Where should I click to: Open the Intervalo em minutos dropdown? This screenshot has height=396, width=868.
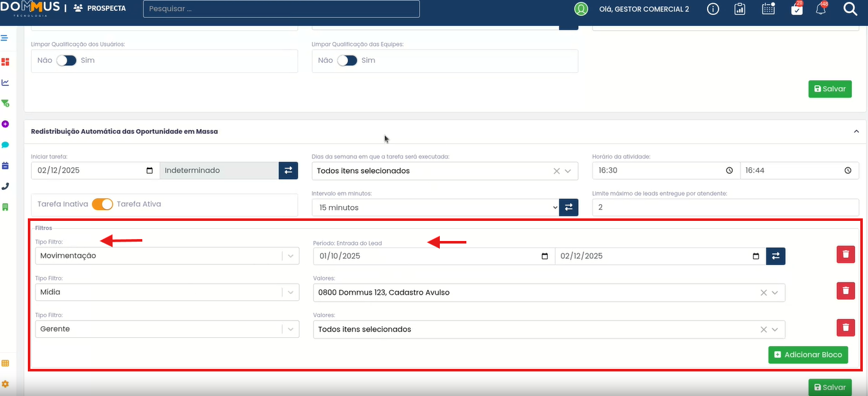tap(435, 207)
